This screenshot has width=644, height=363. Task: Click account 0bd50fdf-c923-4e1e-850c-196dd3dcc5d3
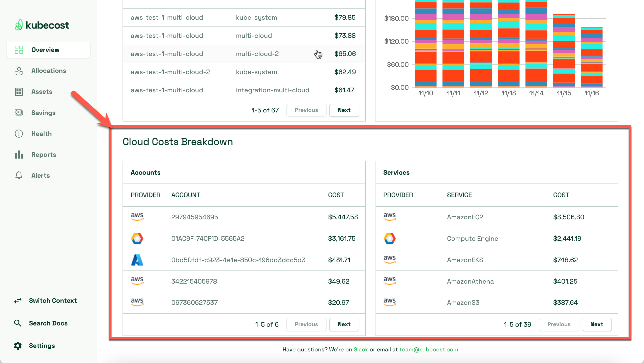[238, 260]
